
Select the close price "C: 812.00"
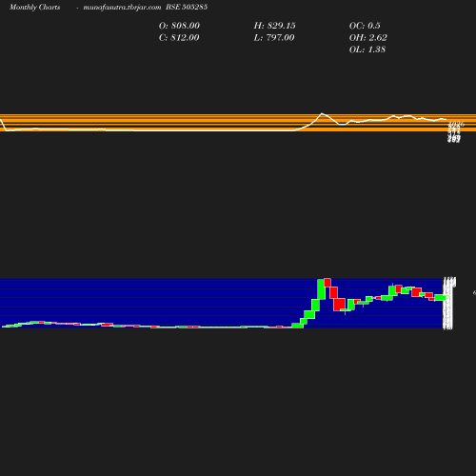click(179, 37)
